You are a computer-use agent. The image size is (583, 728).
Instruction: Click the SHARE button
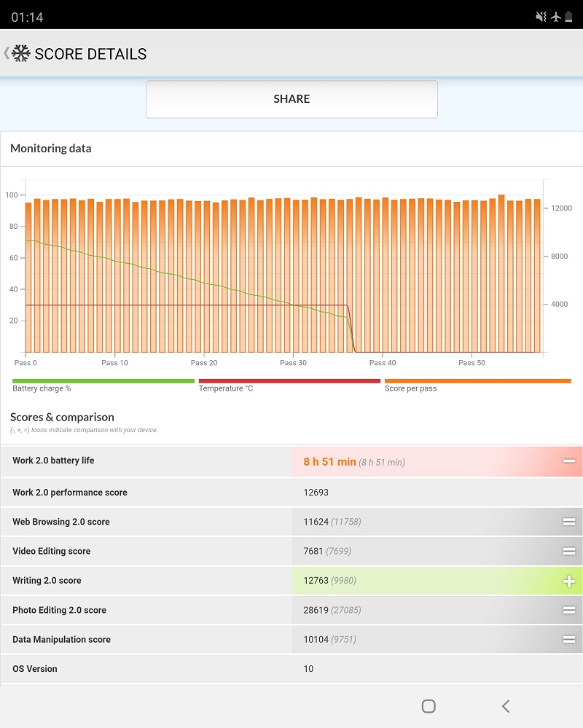291,99
